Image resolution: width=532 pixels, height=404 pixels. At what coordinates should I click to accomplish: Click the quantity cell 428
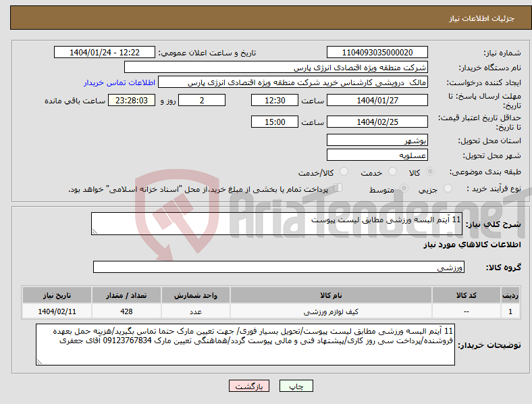pos(126,311)
